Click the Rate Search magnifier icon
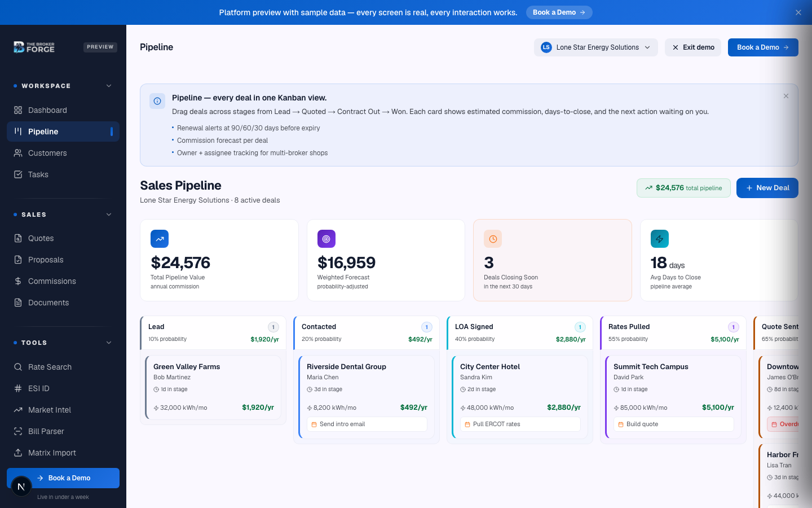This screenshot has width=812, height=508. (18, 367)
